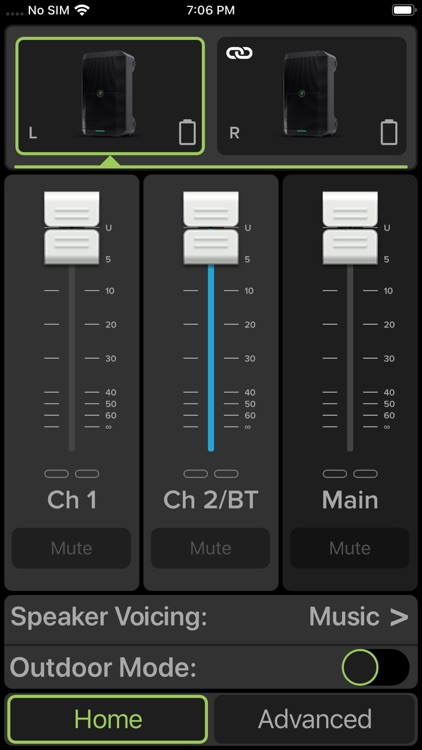The height and width of the screenshot is (750, 422).
Task: Select the left speaker card
Action: tap(110, 96)
